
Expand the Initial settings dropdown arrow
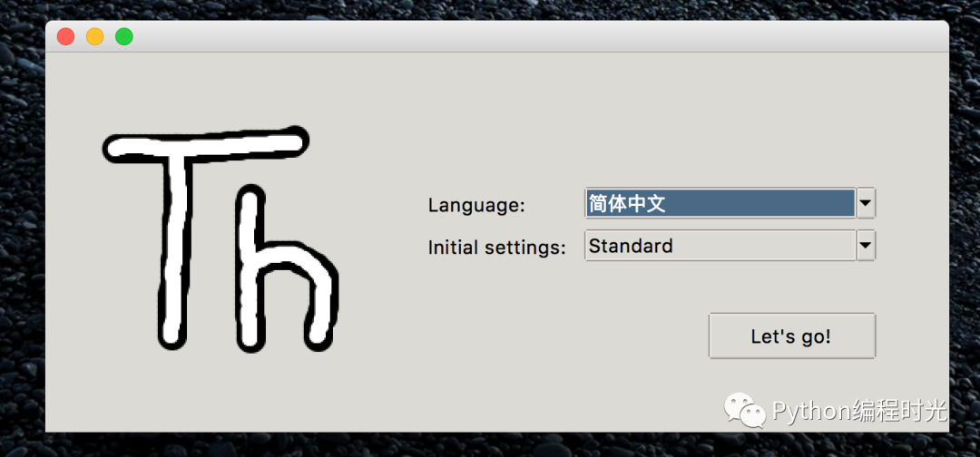point(866,246)
